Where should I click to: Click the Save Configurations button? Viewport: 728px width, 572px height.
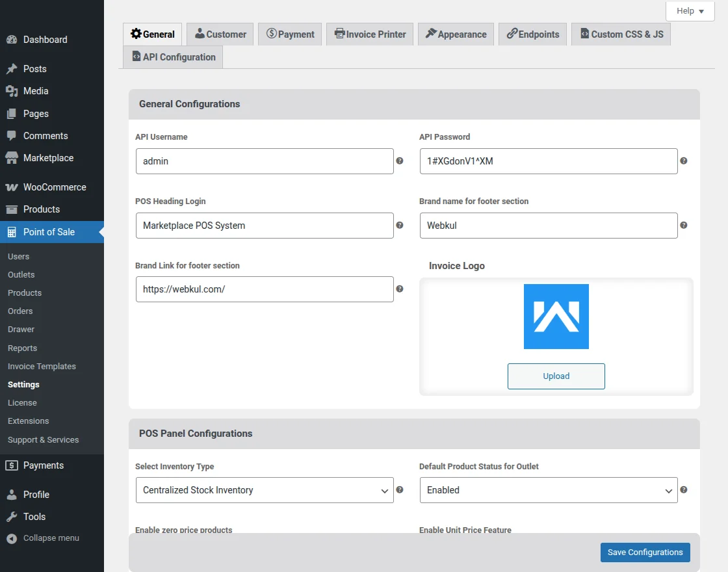(x=645, y=552)
